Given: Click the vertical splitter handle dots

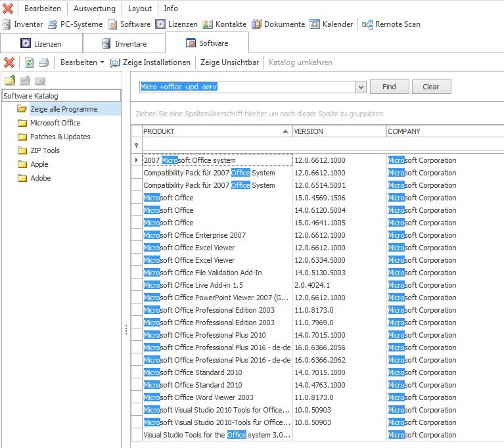Looking at the screenshot, I should coord(126,330).
